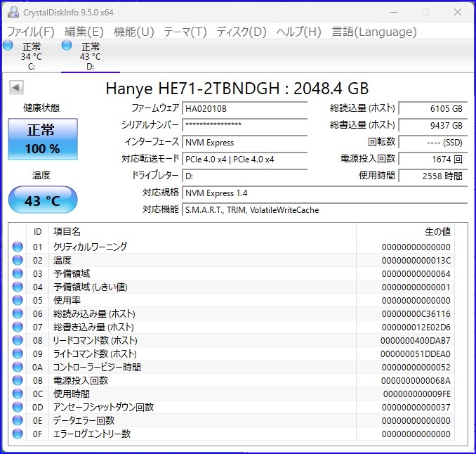
Task: Click the 正常 100 % health status button
Action: (x=43, y=139)
